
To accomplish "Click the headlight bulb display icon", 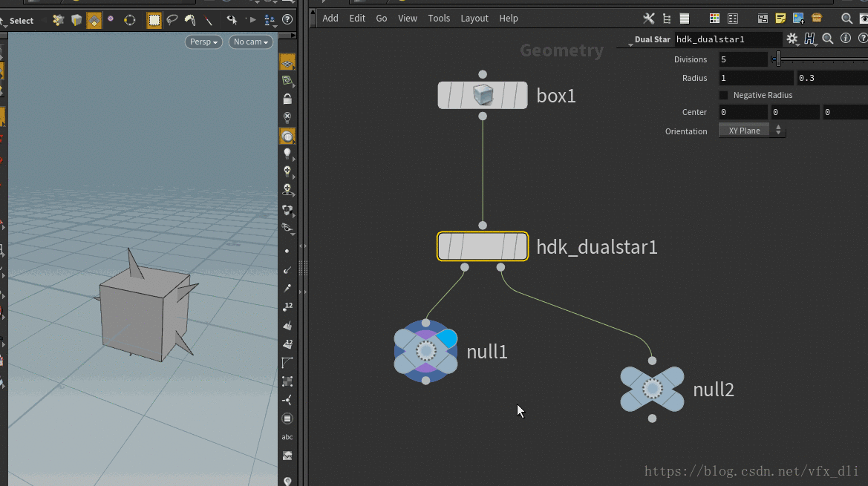I will tap(287, 154).
